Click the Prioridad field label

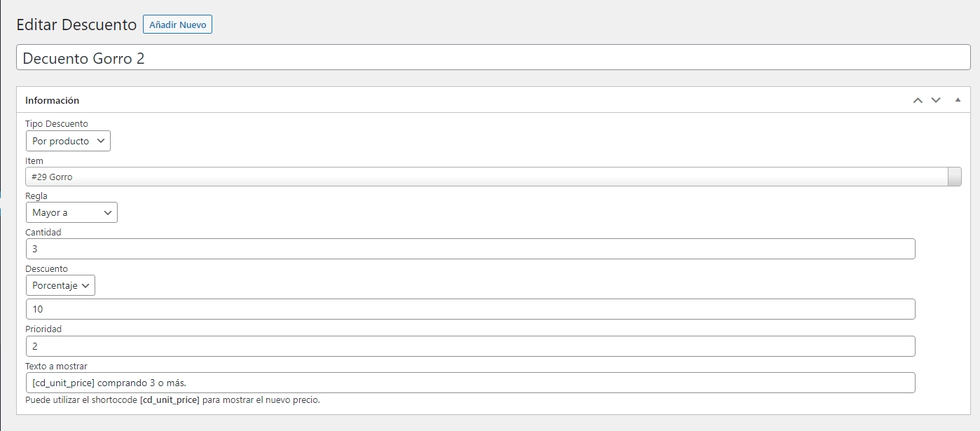tap(43, 329)
